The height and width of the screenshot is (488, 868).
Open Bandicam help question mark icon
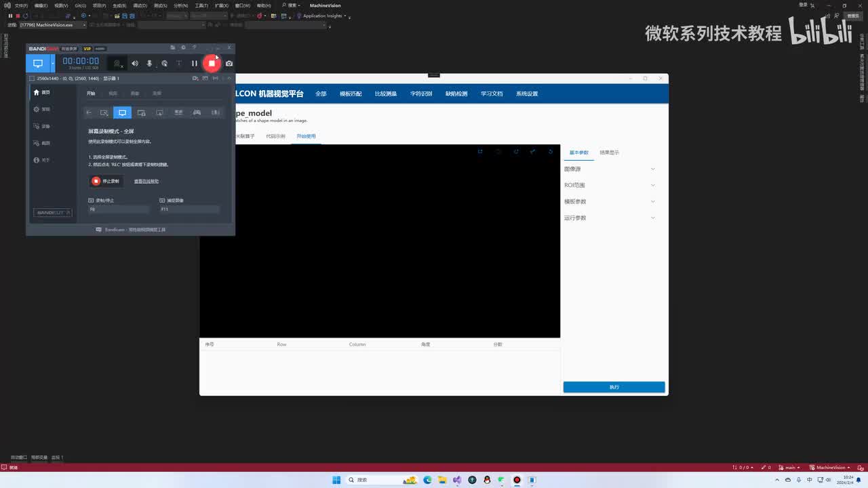point(194,47)
